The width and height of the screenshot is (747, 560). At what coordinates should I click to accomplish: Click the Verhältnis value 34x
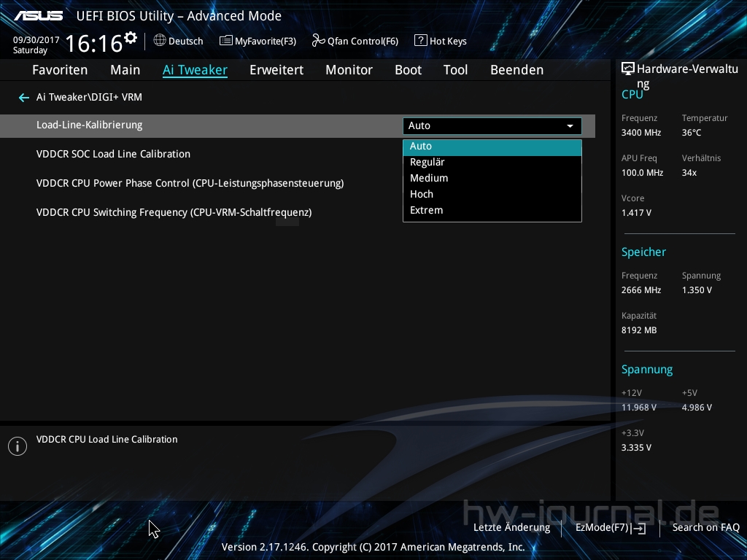(x=689, y=173)
